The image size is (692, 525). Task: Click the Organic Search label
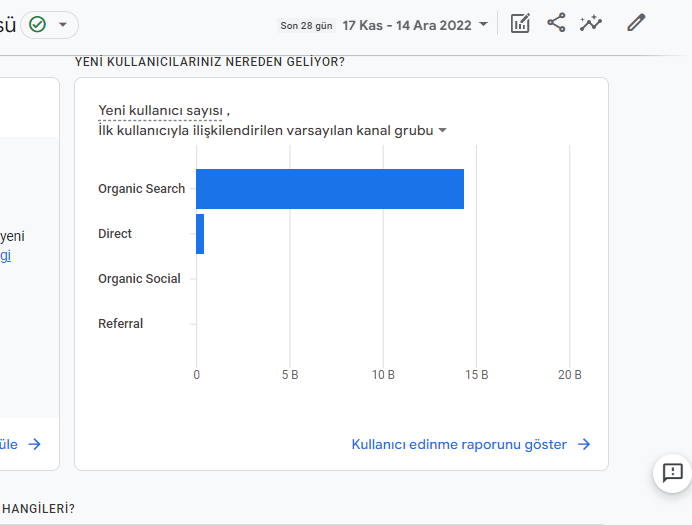pyautogui.click(x=141, y=189)
